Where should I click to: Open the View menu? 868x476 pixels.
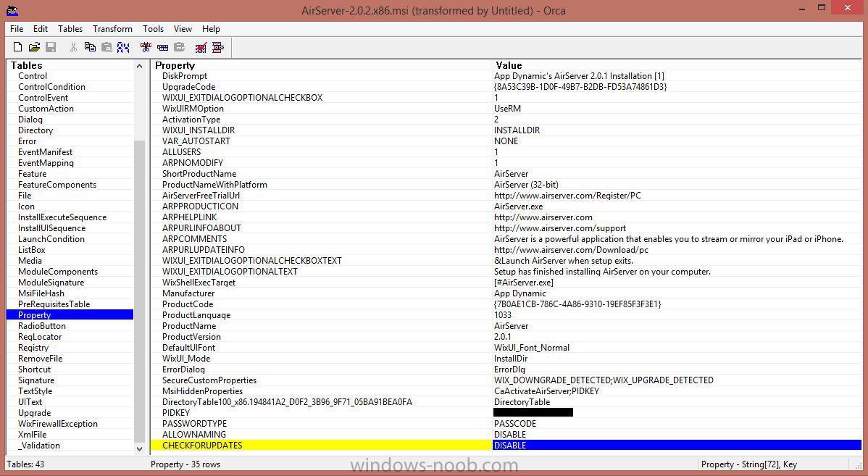(183, 29)
